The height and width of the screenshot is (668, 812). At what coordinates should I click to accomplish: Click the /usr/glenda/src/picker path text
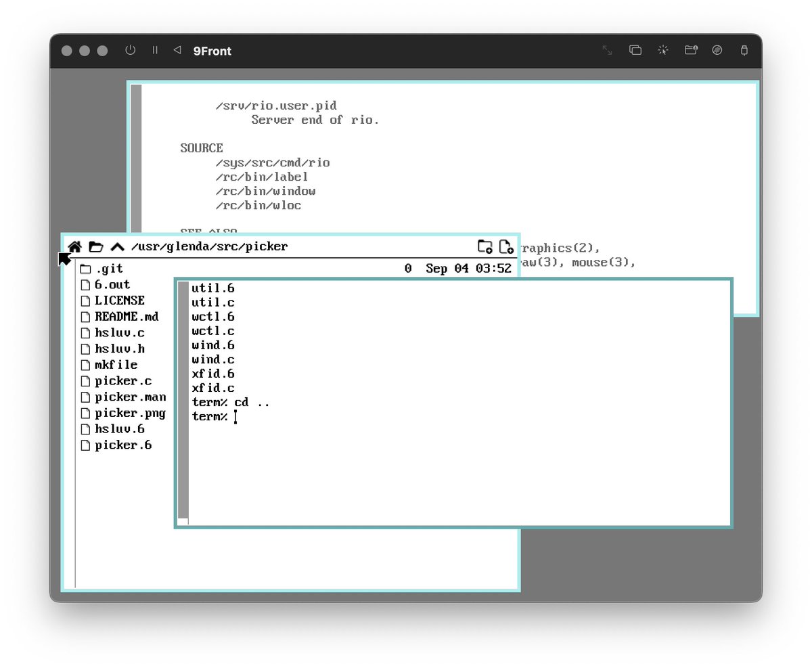pos(210,247)
